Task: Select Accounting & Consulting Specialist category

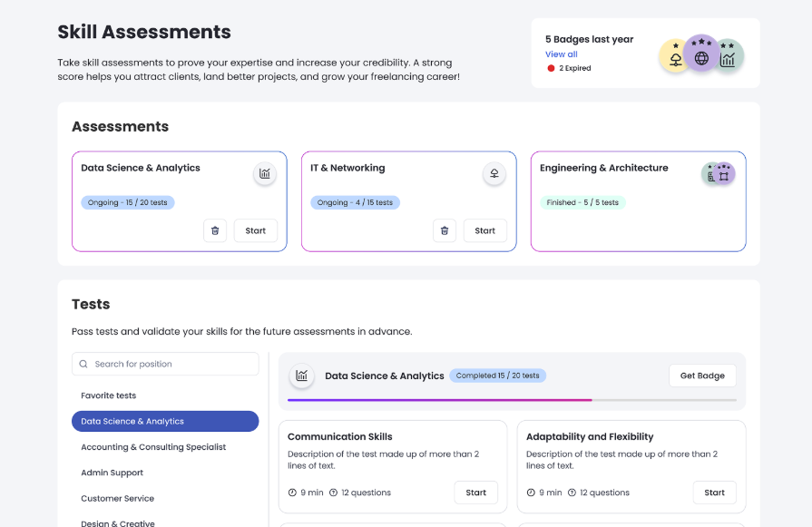Action: [153, 447]
